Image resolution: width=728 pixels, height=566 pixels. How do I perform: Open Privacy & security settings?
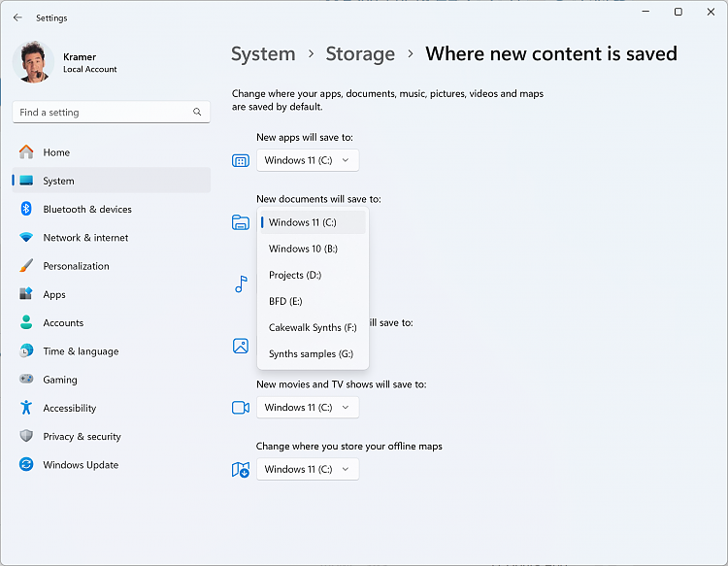(111, 437)
